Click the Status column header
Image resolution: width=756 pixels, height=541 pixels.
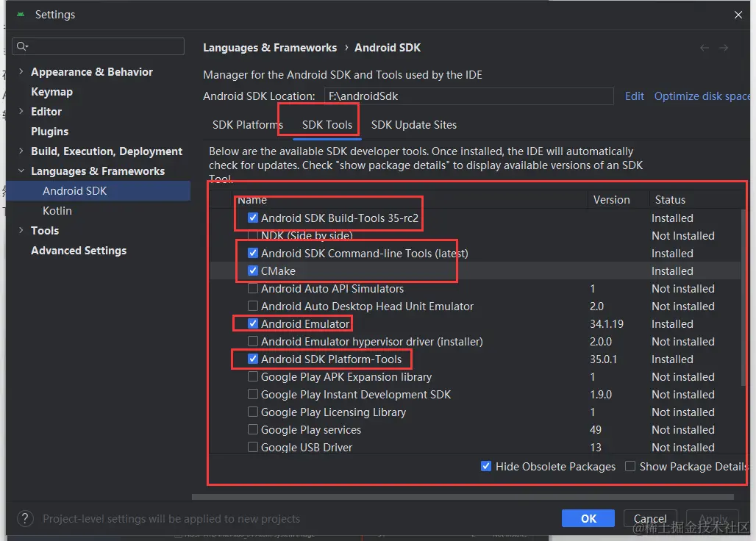tap(670, 199)
